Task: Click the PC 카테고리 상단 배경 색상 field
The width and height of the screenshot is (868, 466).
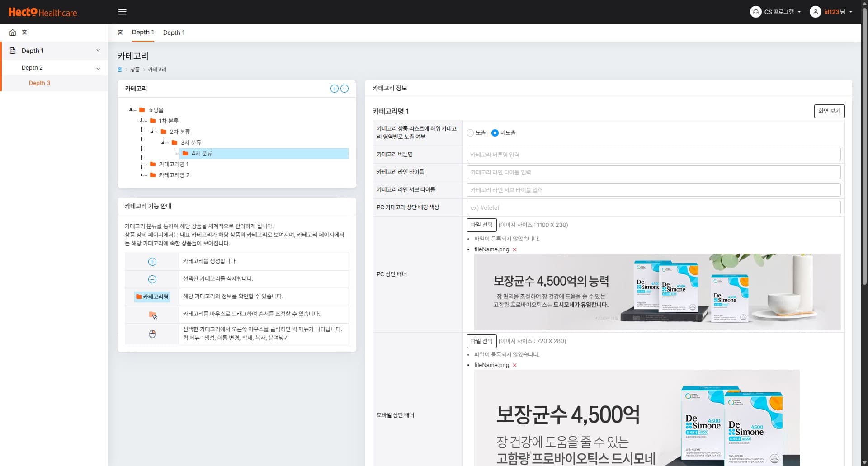Action: (x=653, y=208)
